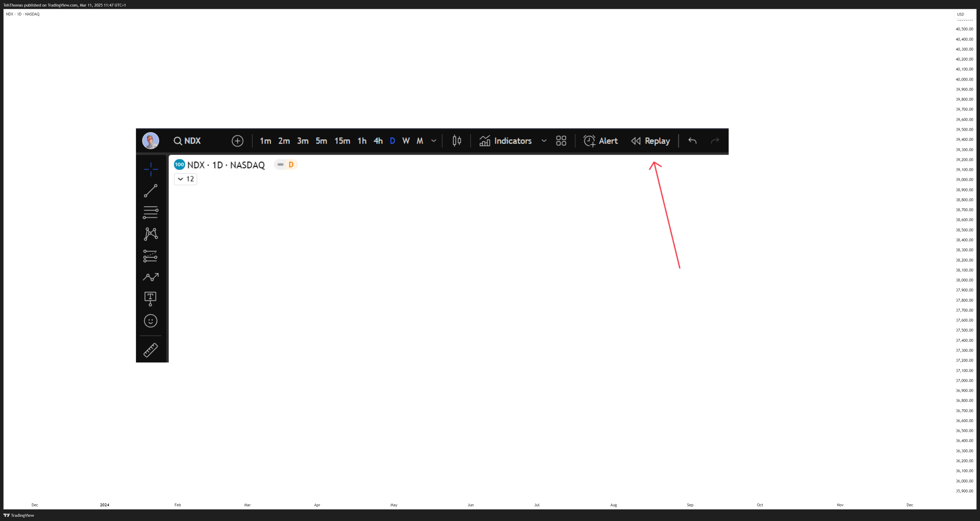Click the add symbol plus icon

(x=237, y=141)
